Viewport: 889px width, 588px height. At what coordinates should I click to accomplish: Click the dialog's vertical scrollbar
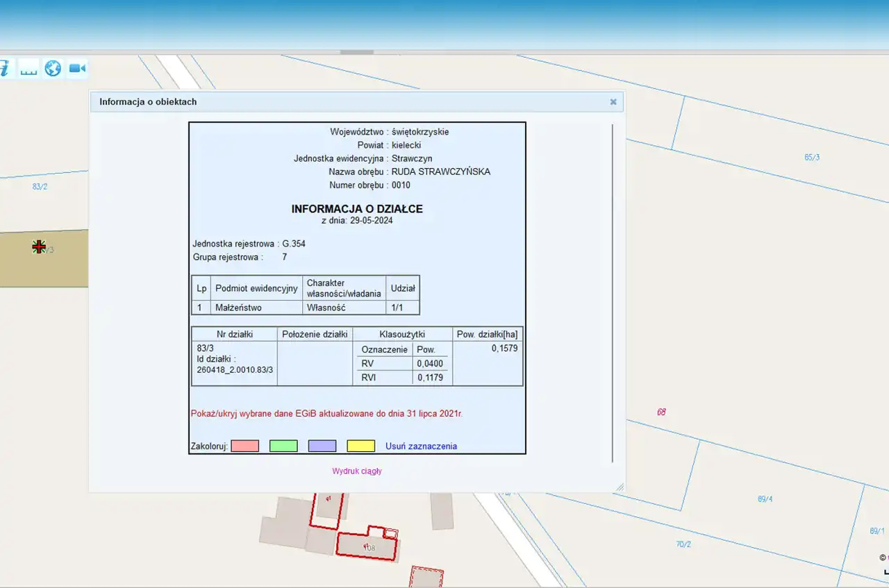(613, 292)
